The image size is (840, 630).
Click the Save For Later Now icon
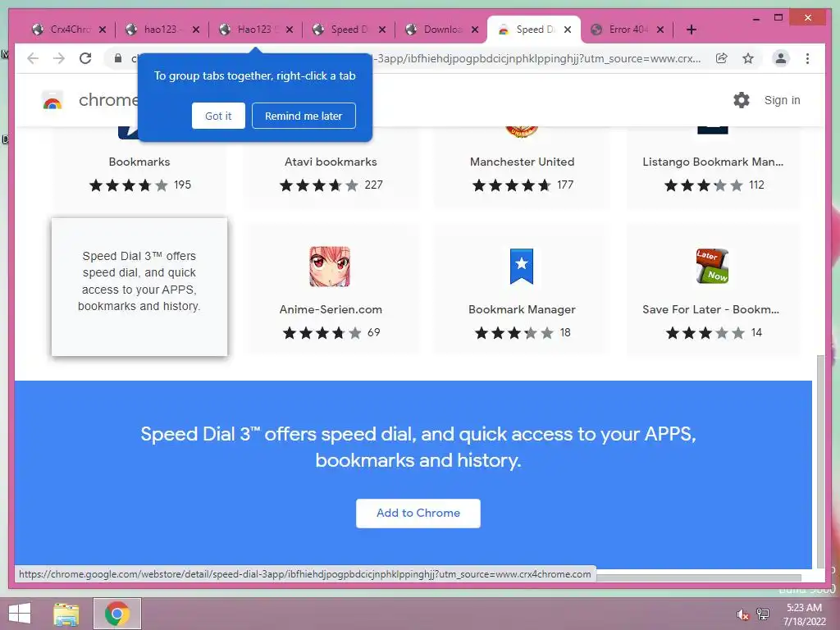coord(712,267)
